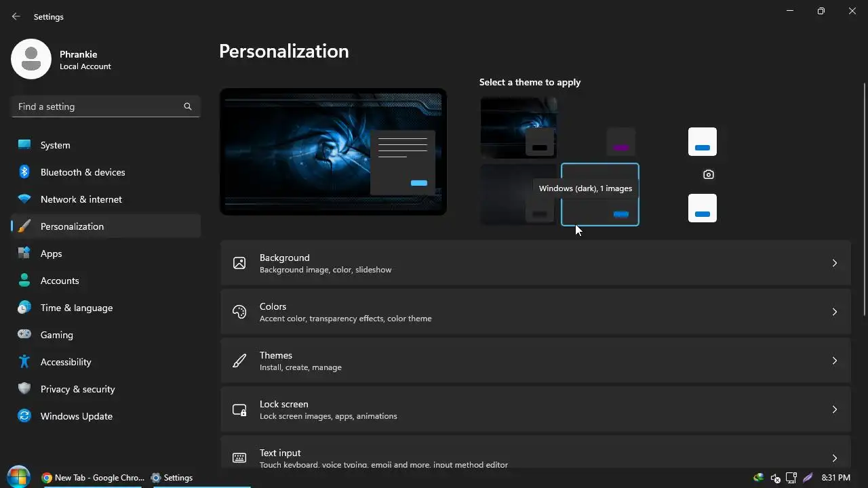The height and width of the screenshot is (488, 868).
Task: Open Bluetooth & devices settings
Action: [106, 172]
